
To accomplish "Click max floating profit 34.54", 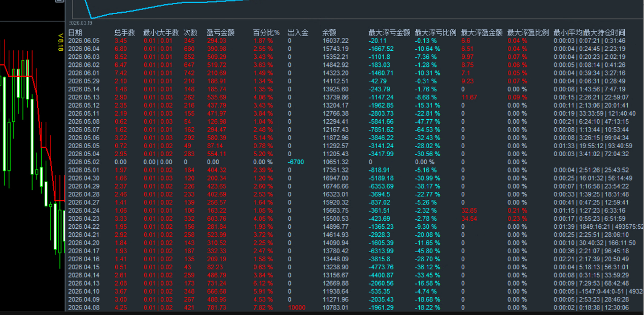I will click(469, 219).
